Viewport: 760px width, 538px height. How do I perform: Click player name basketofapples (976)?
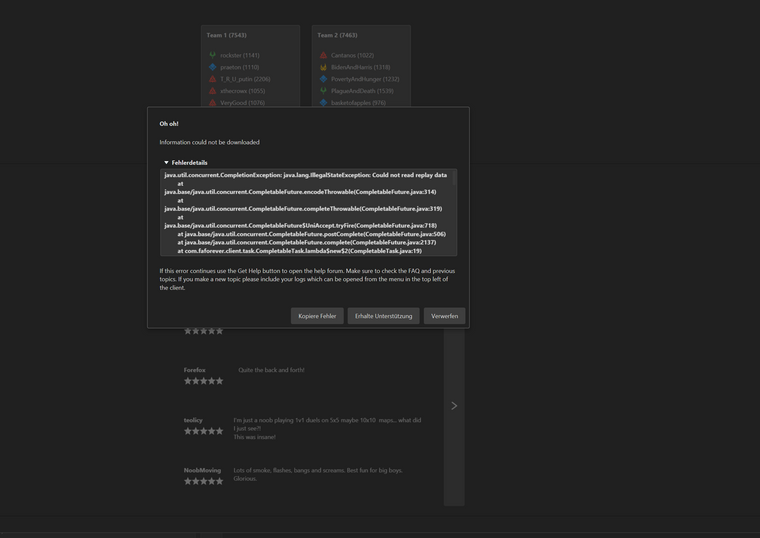point(358,103)
